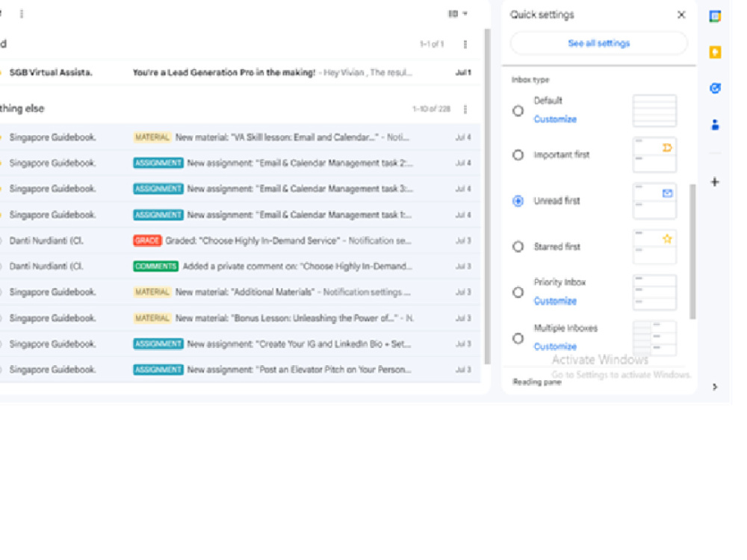Image resolution: width=747 pixels, height=560 pixels.
Task: Hide side panel using bottom chevron
Action: pos(715,387)
